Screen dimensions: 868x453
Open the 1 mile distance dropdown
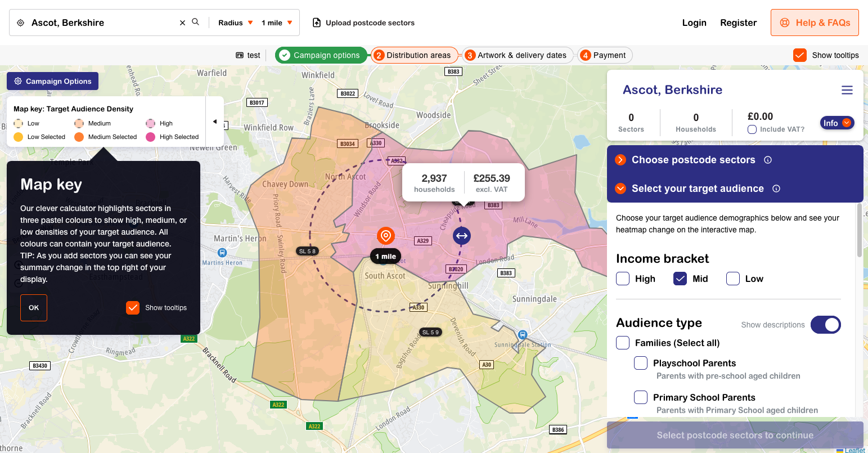click(277, 23)
